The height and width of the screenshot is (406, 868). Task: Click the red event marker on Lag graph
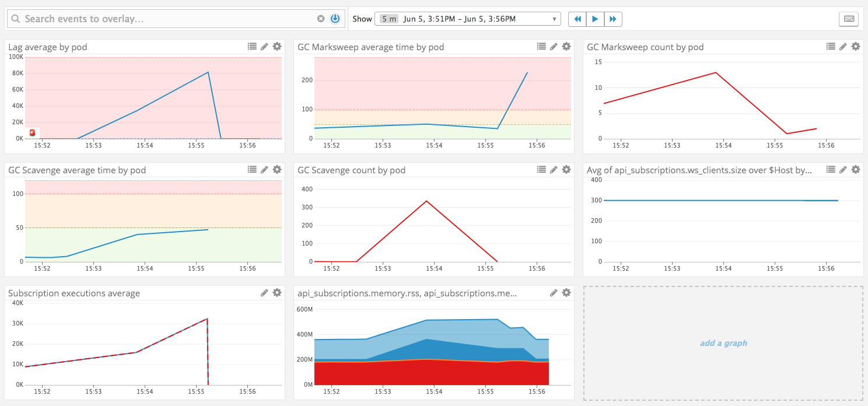point(32,132)
